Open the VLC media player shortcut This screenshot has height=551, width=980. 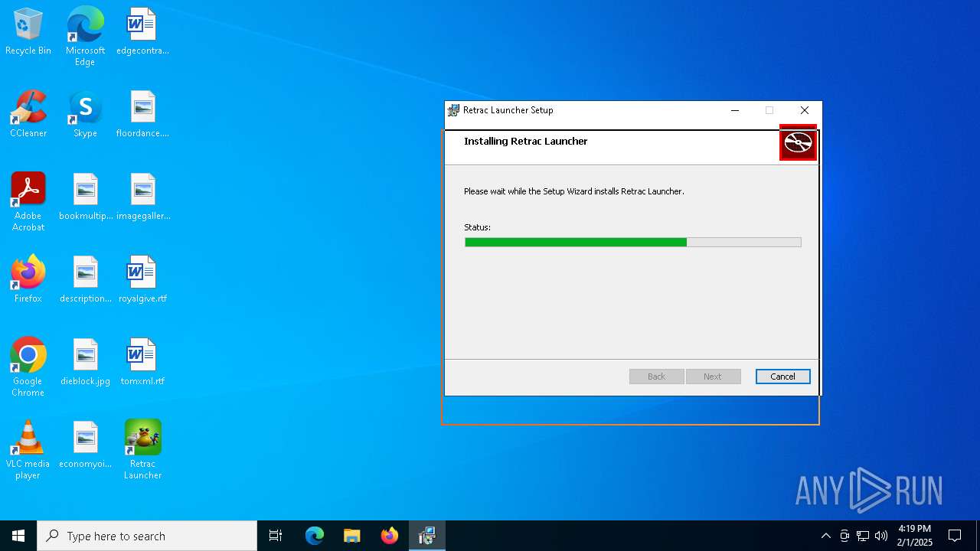[x=28, y=449]
